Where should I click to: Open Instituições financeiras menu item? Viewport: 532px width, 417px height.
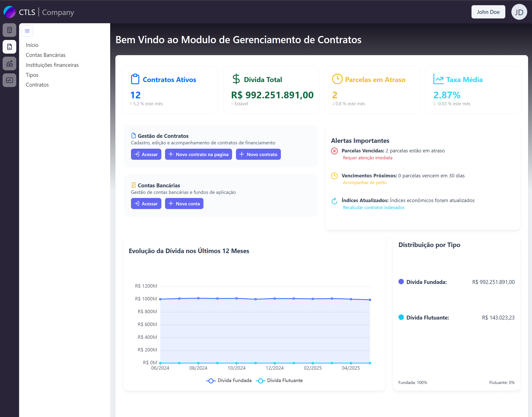click(52, 65)
